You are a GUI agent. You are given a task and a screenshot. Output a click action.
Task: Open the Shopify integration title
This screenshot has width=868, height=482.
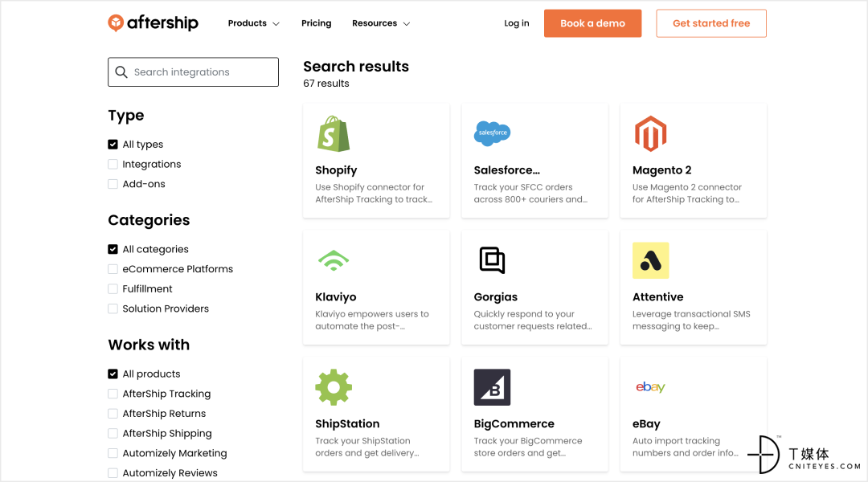click(x=336, y=170)
